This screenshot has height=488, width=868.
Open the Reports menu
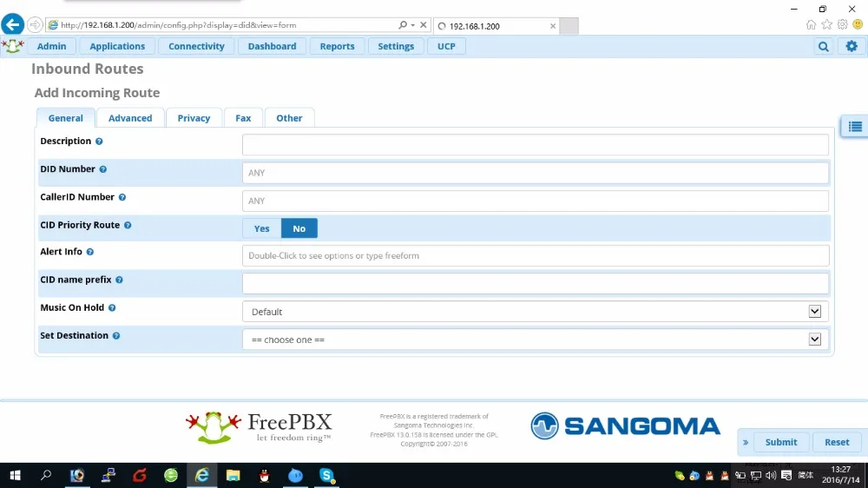[x=337, y=47]
